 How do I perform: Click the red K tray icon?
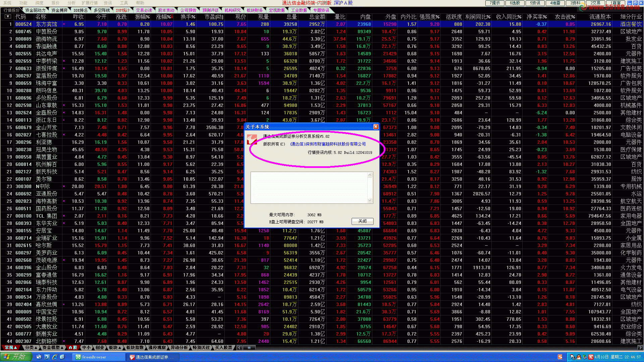point(591,357)
